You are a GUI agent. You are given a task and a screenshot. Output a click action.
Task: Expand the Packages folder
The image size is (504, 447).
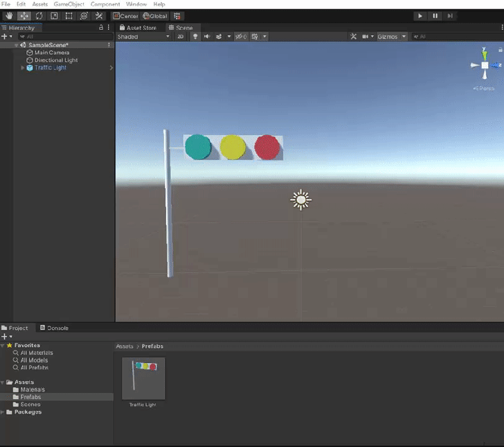coord(3,412)
